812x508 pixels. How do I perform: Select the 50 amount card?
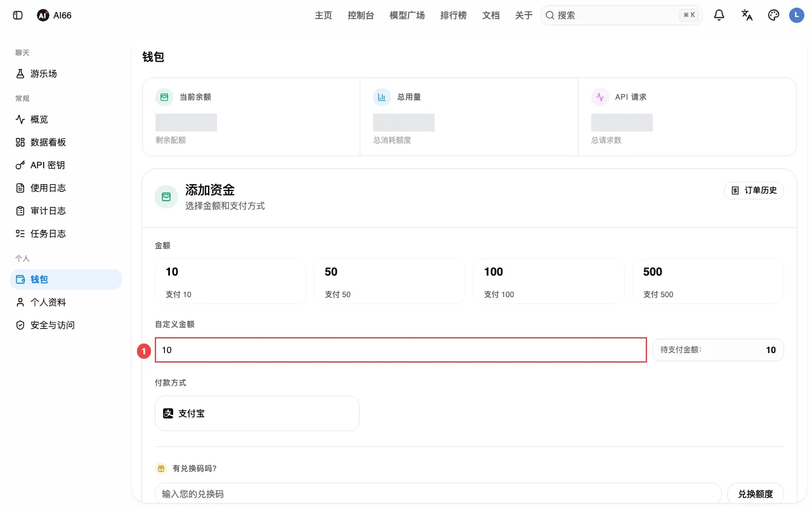click(x=390, y=281)
